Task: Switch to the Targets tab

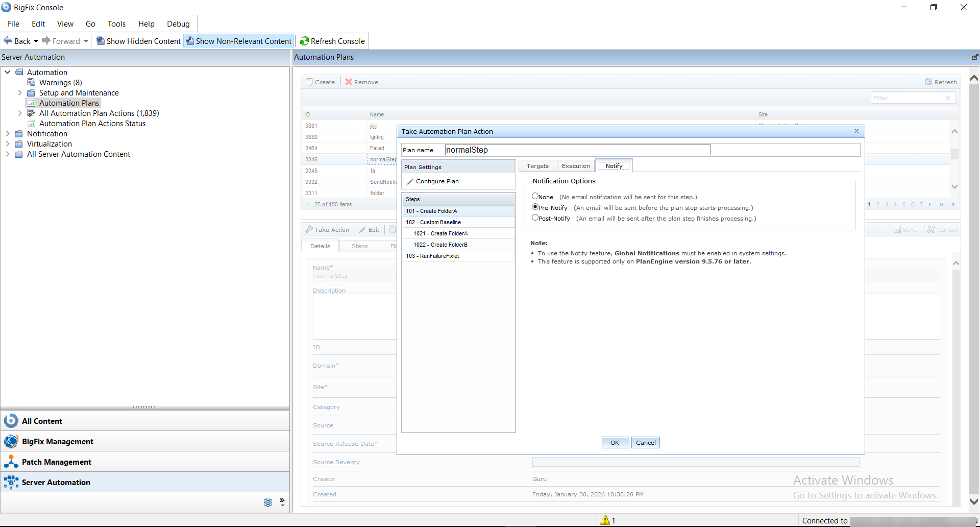Action: coord(537,166)
